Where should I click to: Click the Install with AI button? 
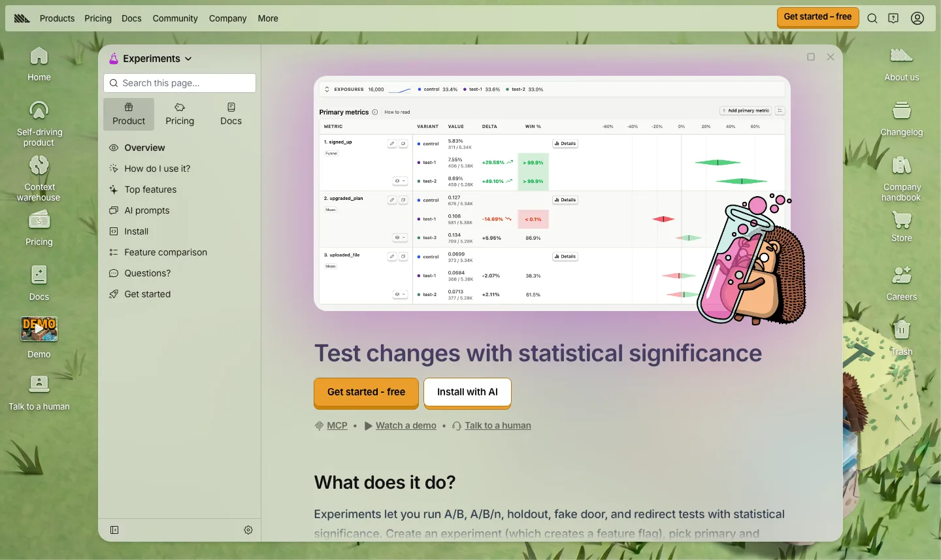[x=467, y=393]
